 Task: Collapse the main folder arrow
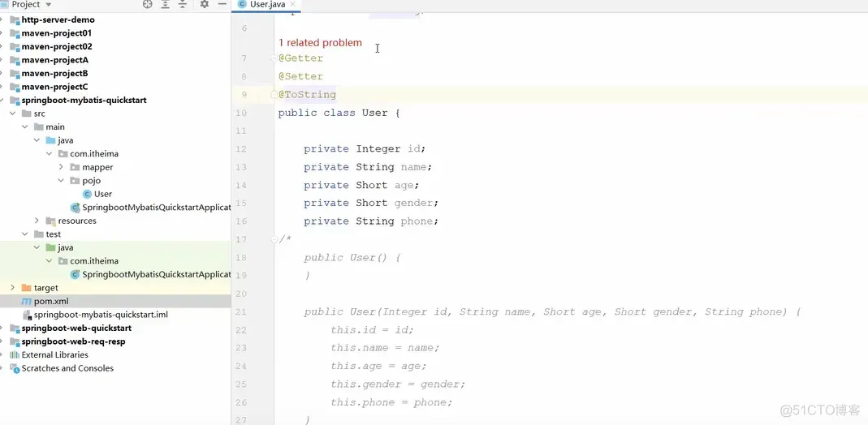coord(25,127)
